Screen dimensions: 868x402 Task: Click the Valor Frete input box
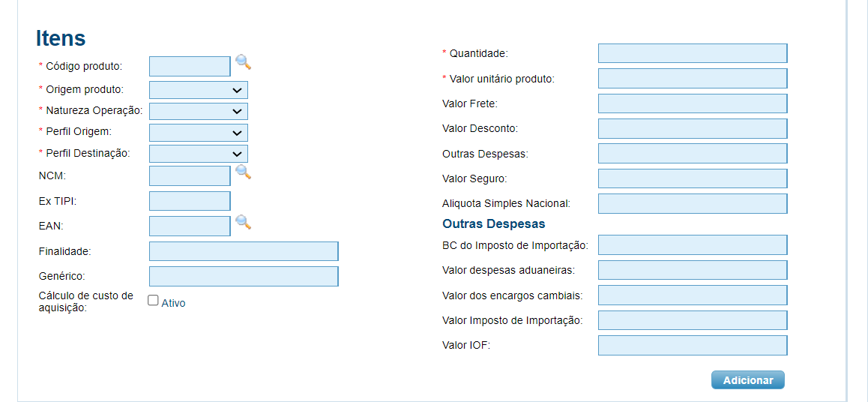point(693,103)
